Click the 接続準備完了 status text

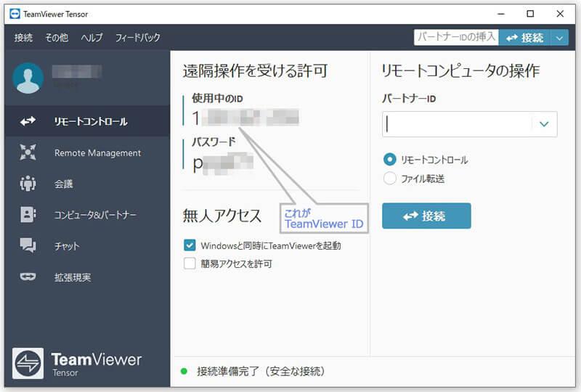(261, 371)
